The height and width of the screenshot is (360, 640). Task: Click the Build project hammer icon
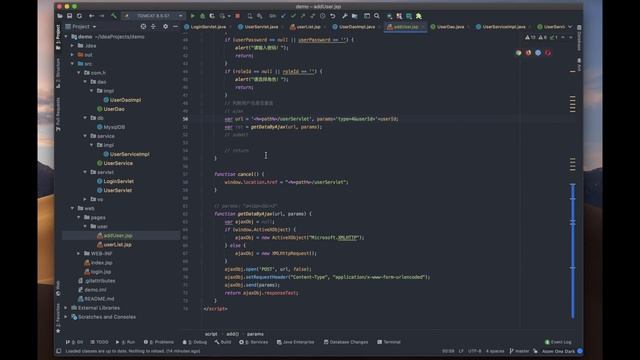114,16
